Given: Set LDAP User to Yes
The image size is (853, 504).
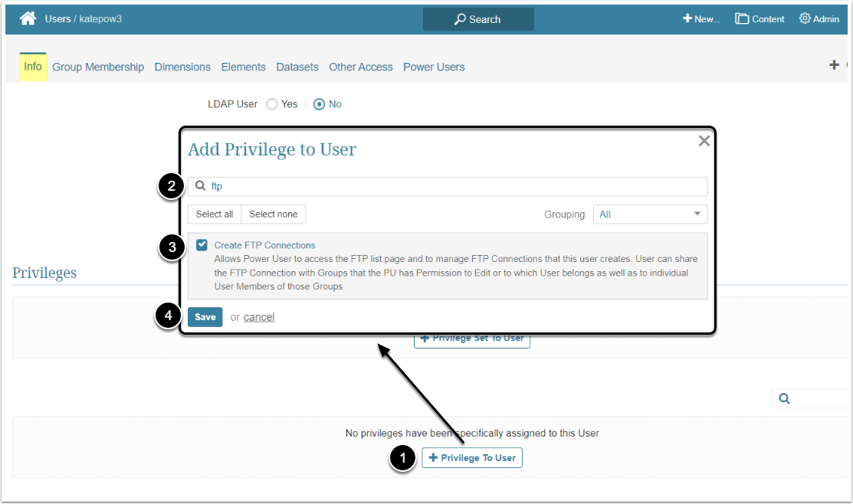Looking at the screenshot, I should [272, 104].
